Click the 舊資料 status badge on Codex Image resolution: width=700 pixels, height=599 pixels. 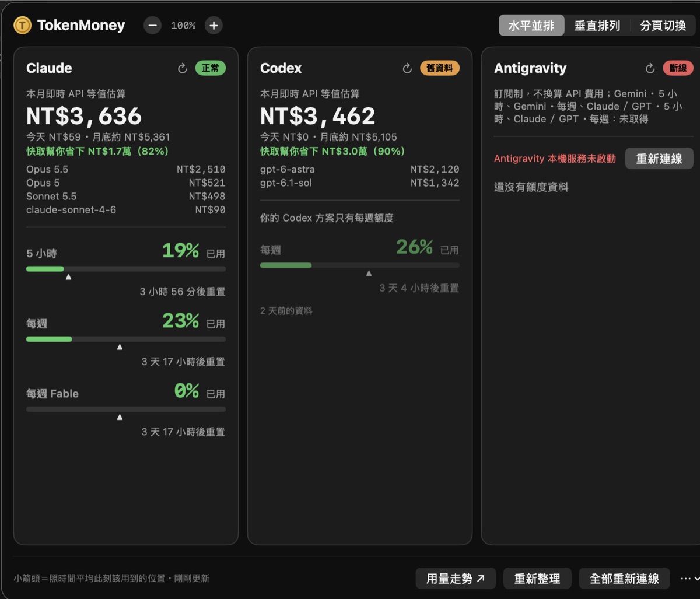coord(440,68)
